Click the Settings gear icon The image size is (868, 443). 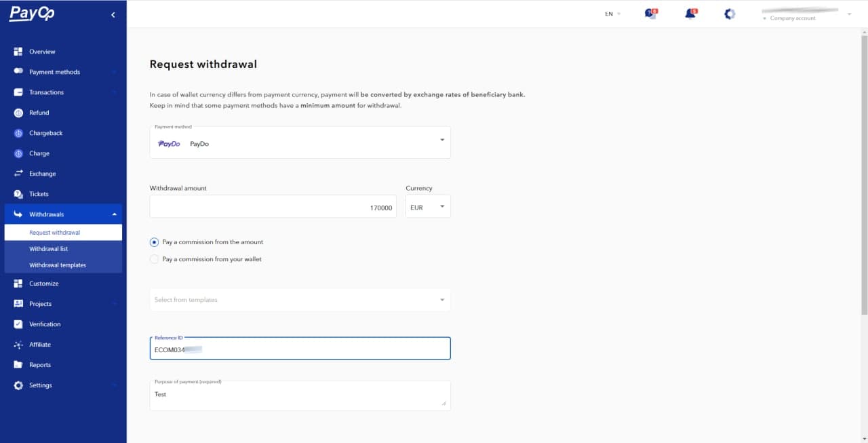pos(18,385)
